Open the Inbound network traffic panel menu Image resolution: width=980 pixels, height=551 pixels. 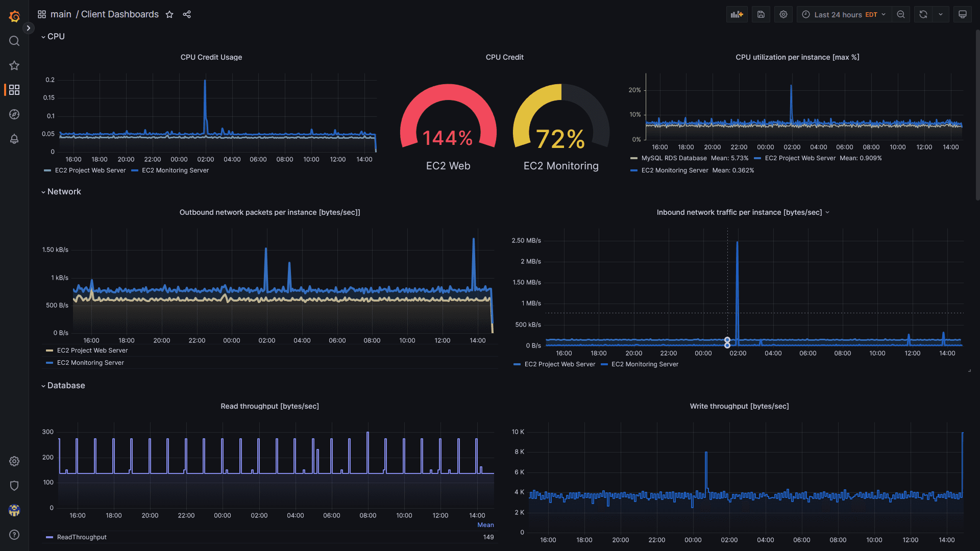click(827, 212)
